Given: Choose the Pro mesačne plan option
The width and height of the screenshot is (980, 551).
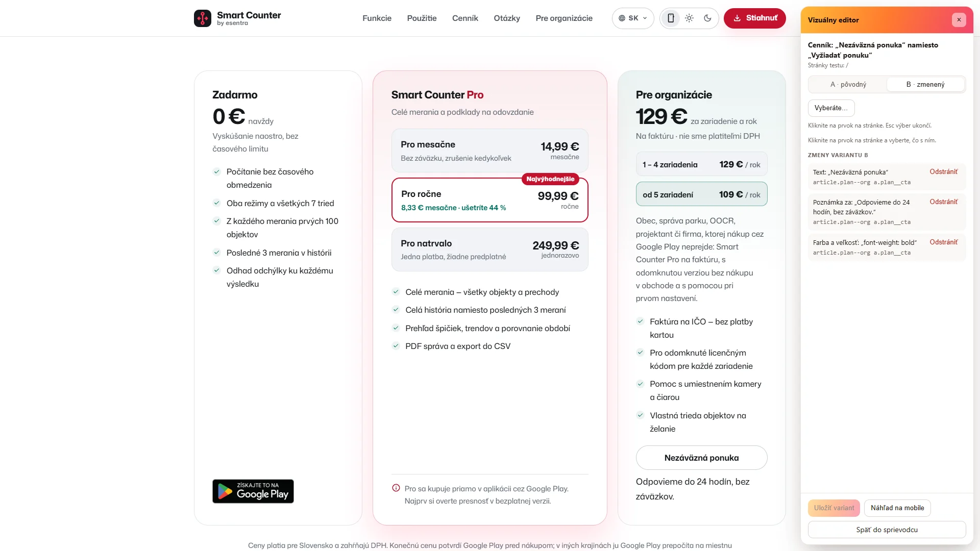Looking at the screenshot, I should point(490,151).
